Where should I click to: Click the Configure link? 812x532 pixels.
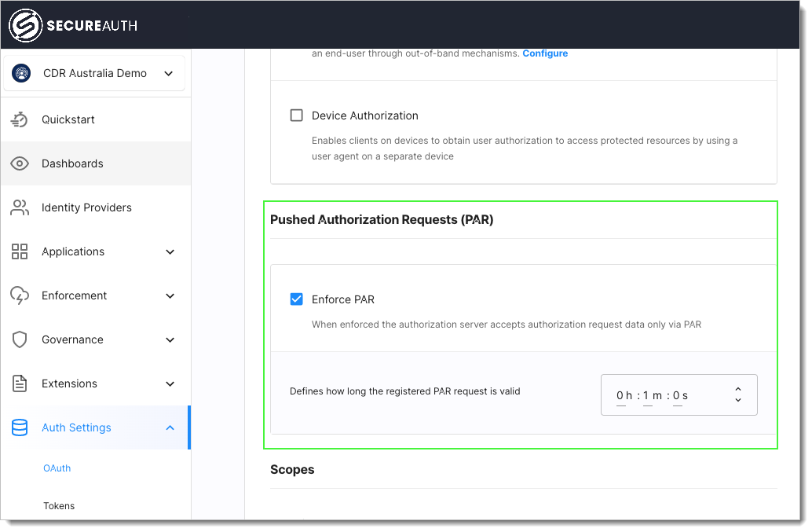(x=545, y=53)
